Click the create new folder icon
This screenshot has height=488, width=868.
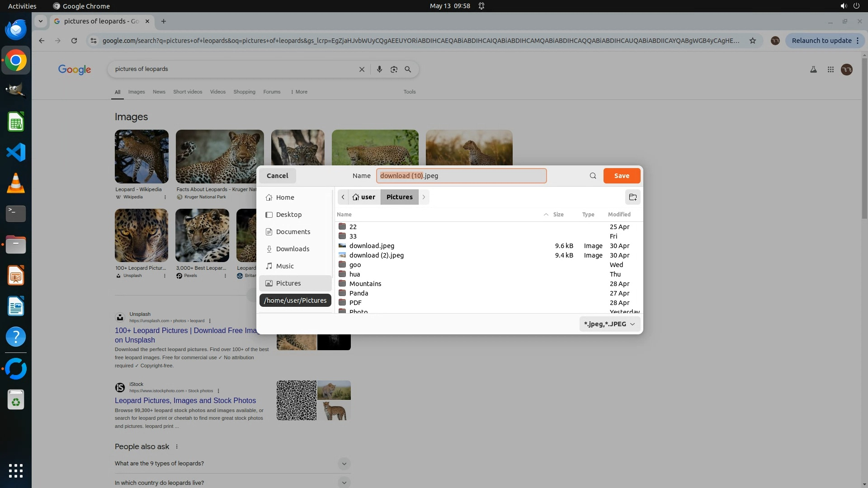click(x=632, y=197)
